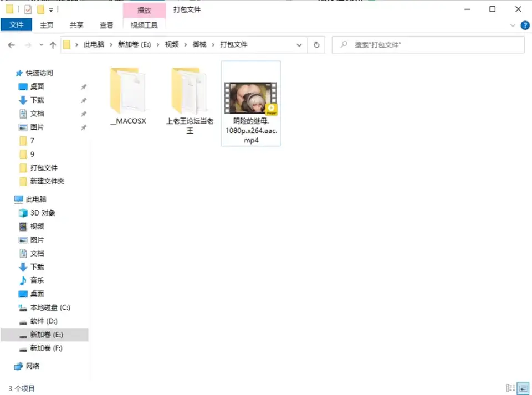Click 打包文件 in the address breadcrumb
Screen dimensions: 532x395
click(x=234, y=44)
